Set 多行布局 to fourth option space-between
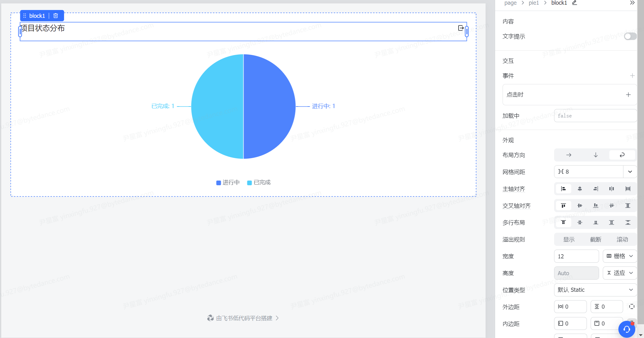 click(612, 222)
